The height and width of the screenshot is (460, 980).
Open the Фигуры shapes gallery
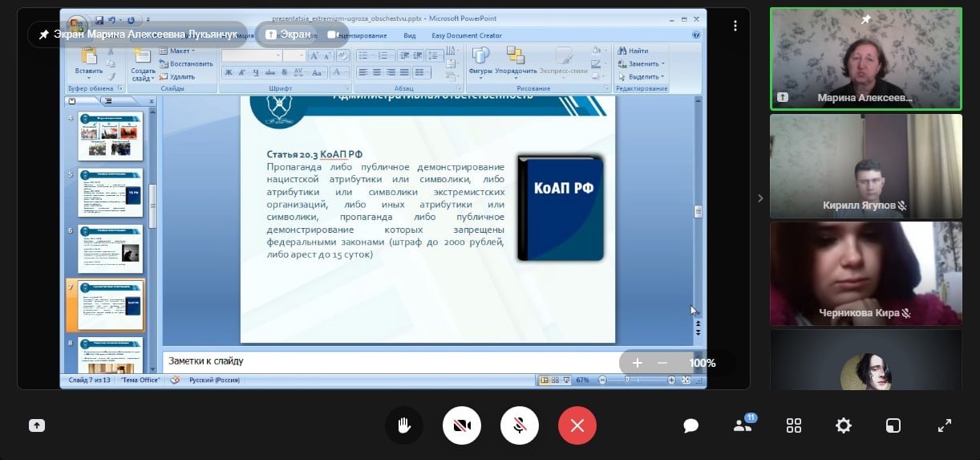point(480,61)
